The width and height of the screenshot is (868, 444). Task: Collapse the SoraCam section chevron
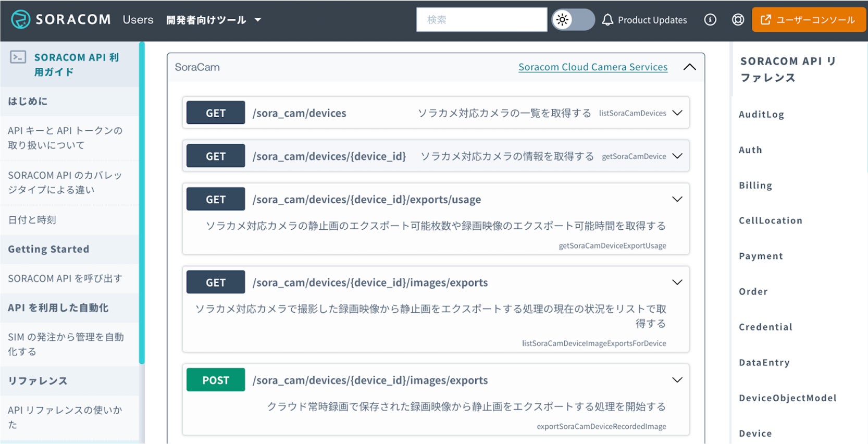pos(689,67)
